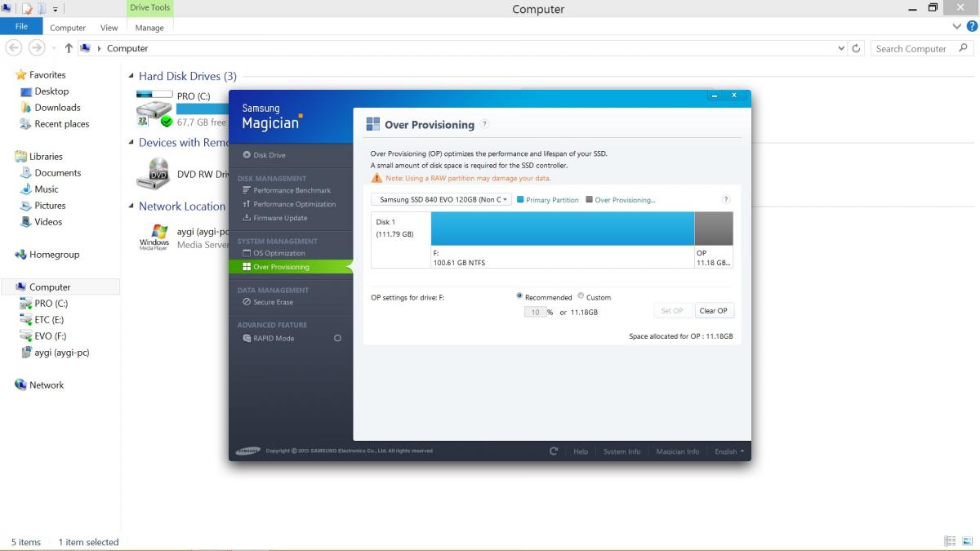Screen dimensions: 980x551
Task: Collapse the Network Location group
Action: coord(131,207)
